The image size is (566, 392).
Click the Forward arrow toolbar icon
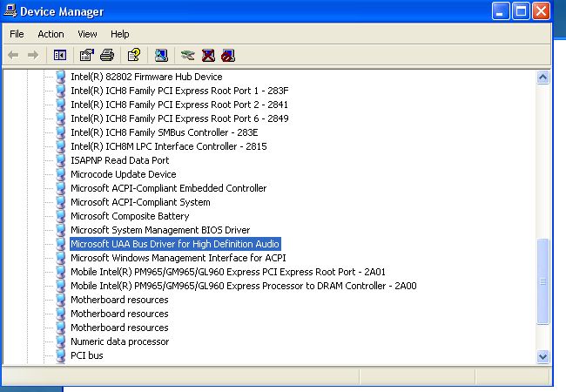[33, 55]
